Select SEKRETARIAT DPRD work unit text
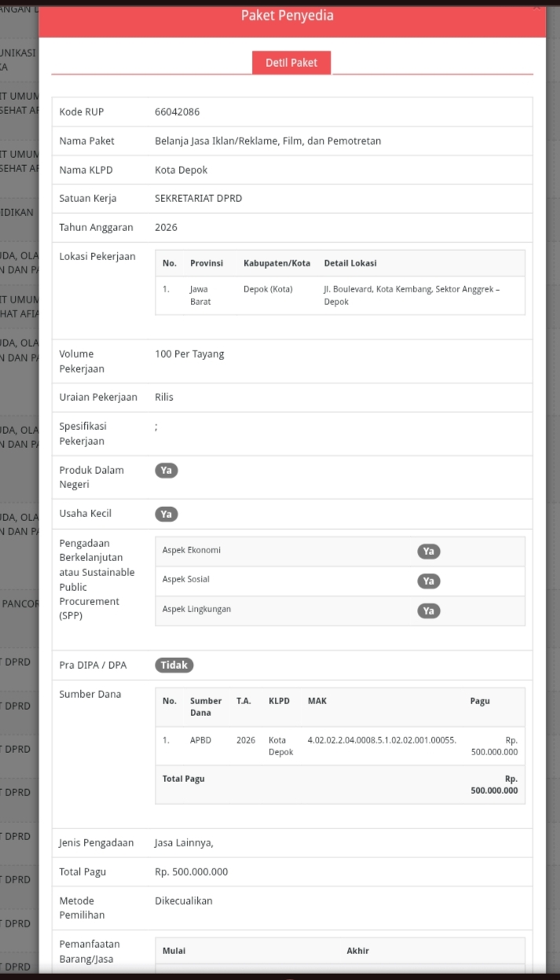The width and height of the screenshot is (560, 980). coord(199,199)
